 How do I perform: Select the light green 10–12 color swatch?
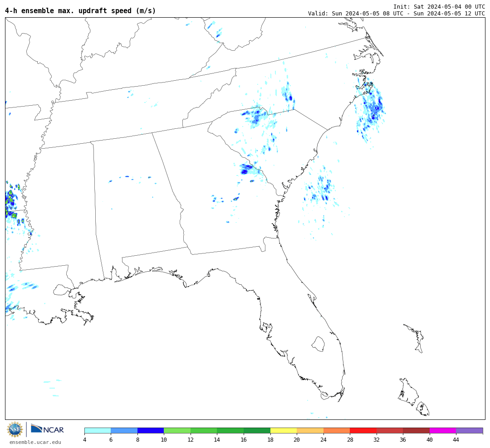177,431
